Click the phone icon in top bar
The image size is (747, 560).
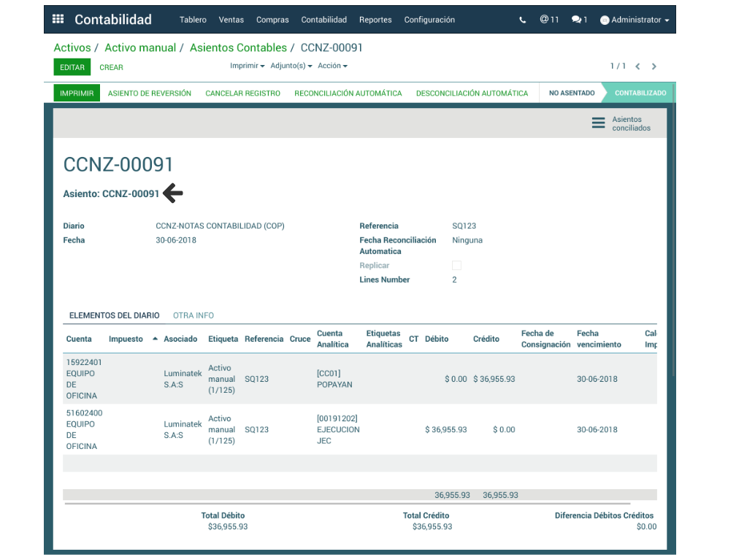[x=522, y=20]
